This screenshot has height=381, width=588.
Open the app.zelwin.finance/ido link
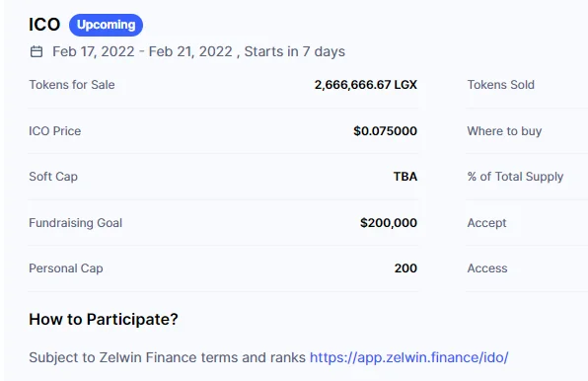(408, 357)
